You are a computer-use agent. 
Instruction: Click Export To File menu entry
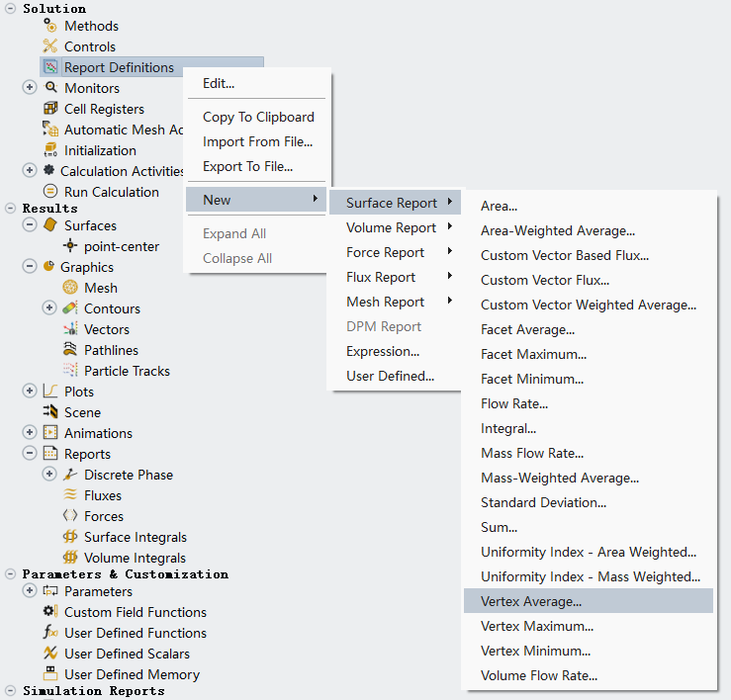point(247,167)
